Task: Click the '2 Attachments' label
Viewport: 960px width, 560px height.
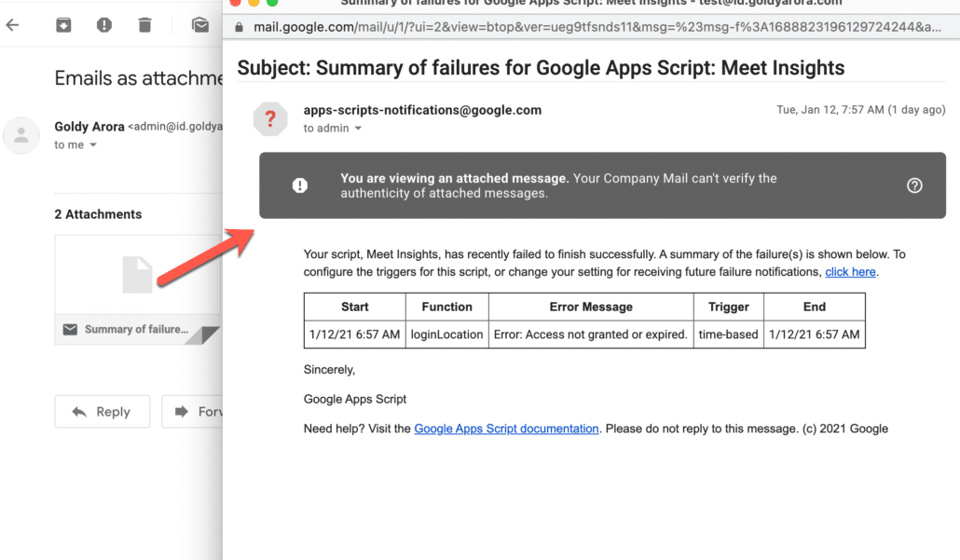Action: click(98, 214)
